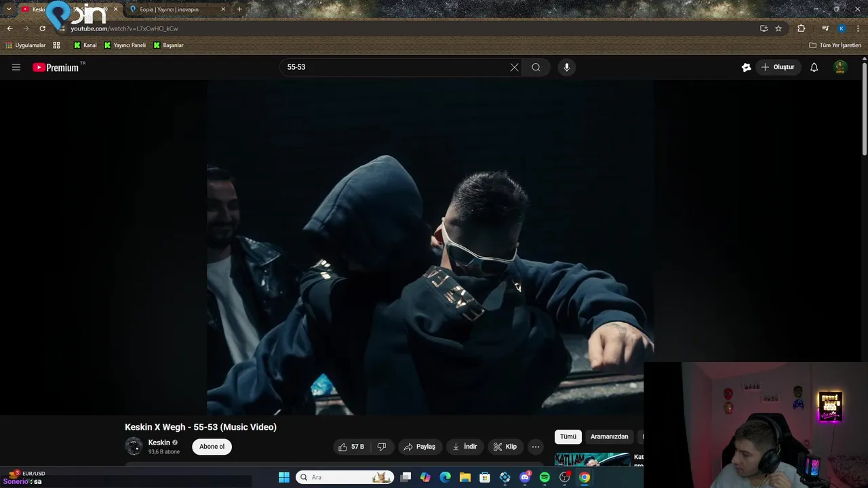868x488 pixels.
Task: Bookmark this page with star icon
Action: (778, 28)
